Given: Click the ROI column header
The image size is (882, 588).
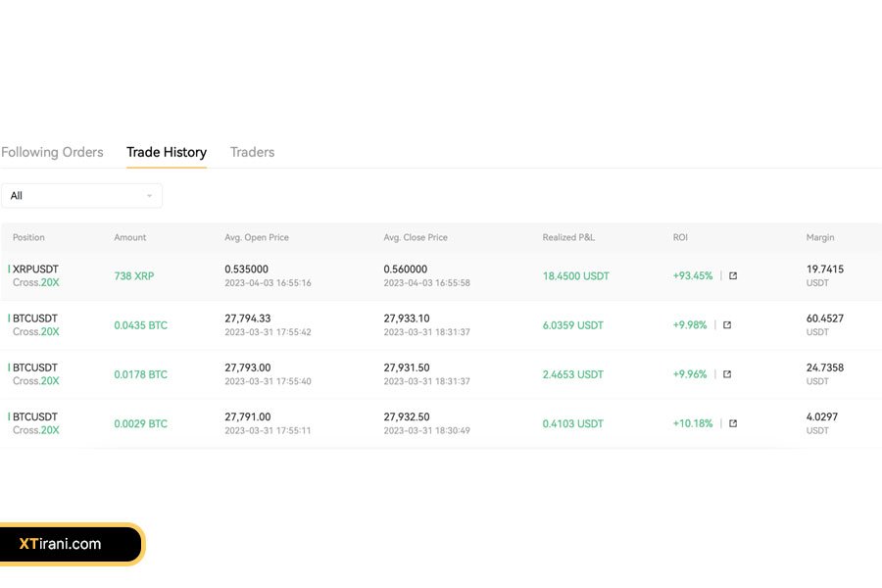Looking at the screenshot, I should click(x=680, y=237).
